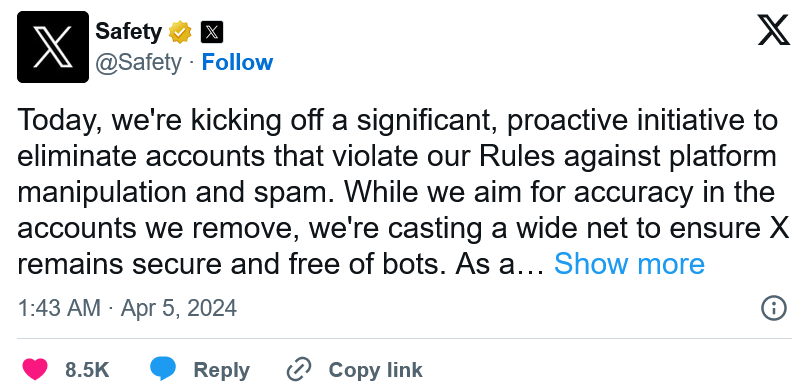
Task: Open the Safety account's X profile picture
Action: pyautogui.click(x=53, y=47)
